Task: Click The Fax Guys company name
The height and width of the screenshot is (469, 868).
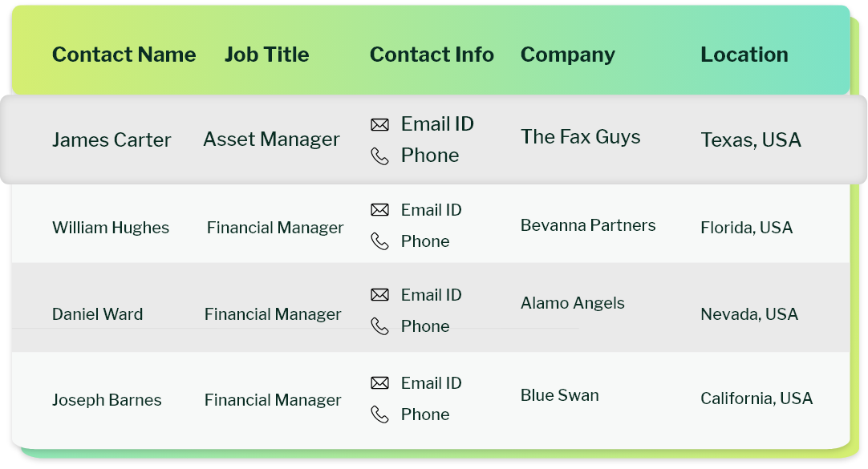Action: pos(580,137)
